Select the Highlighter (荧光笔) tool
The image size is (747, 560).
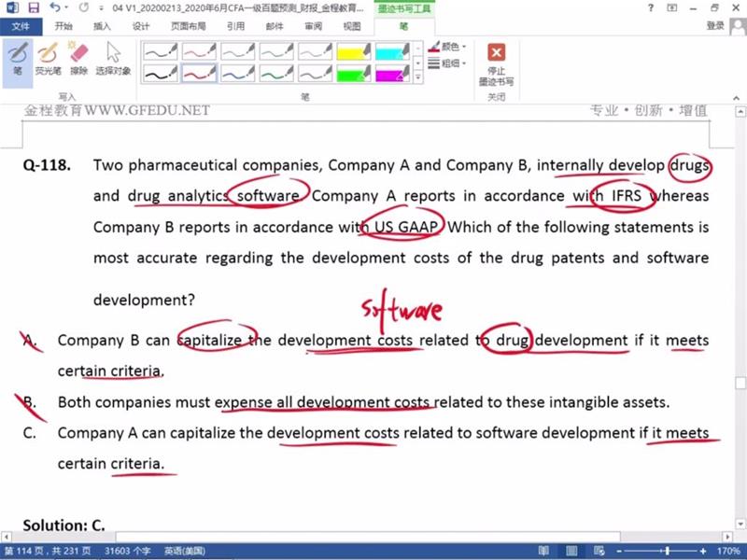point(48,58)
